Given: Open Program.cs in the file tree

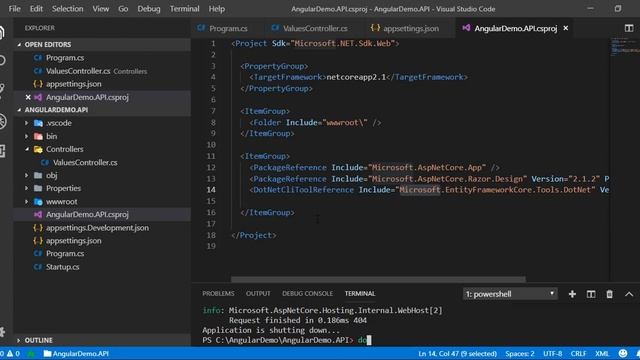Looking at the screenshot, I should 102,253.
